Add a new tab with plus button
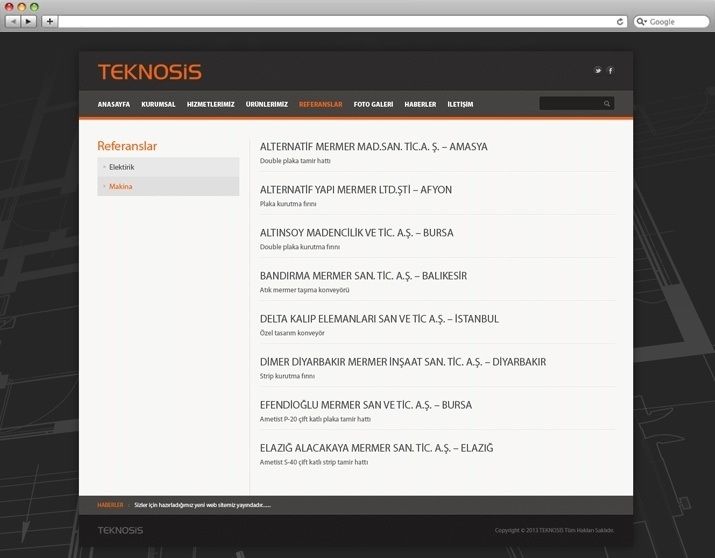This screenshot has height=558, width=715. tap(49, 21)
